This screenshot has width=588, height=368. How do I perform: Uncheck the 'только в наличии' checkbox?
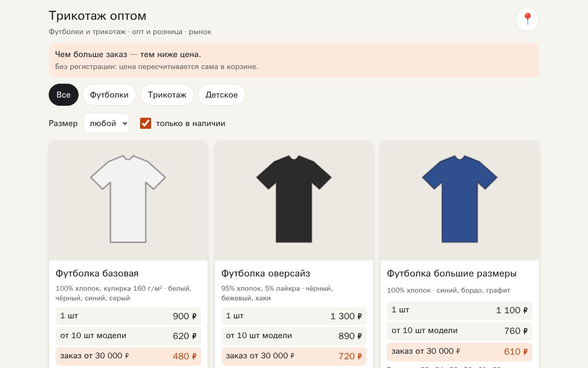point(146,123)
